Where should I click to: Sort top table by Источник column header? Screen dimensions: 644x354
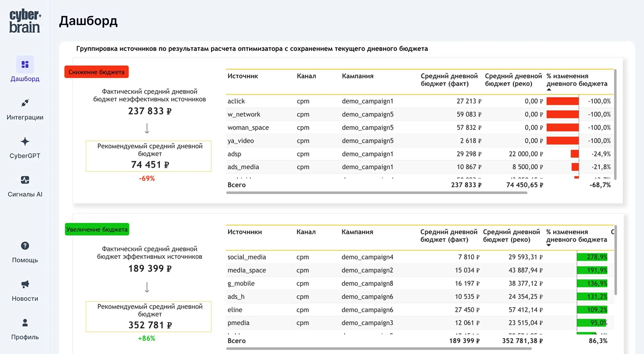243,76
